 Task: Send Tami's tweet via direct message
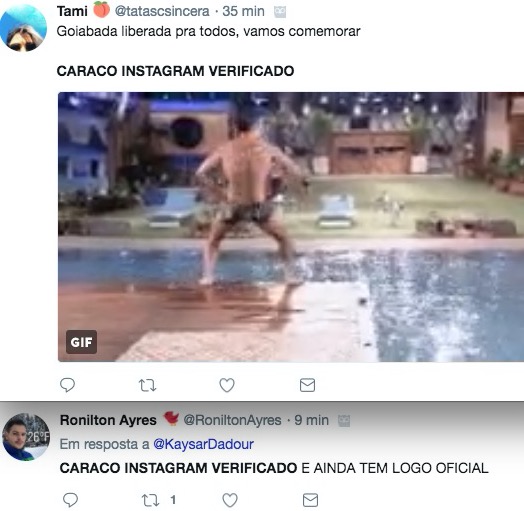[x=307, y=385]
